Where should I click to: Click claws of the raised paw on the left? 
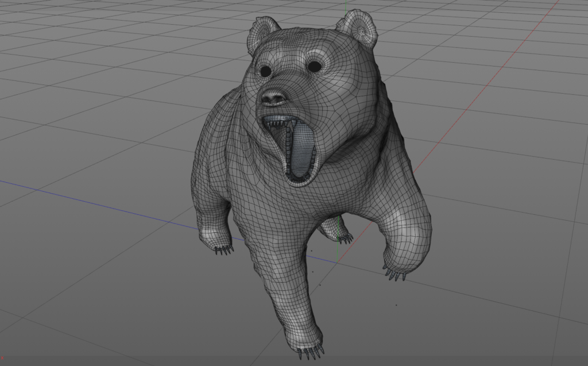point(223,249)
